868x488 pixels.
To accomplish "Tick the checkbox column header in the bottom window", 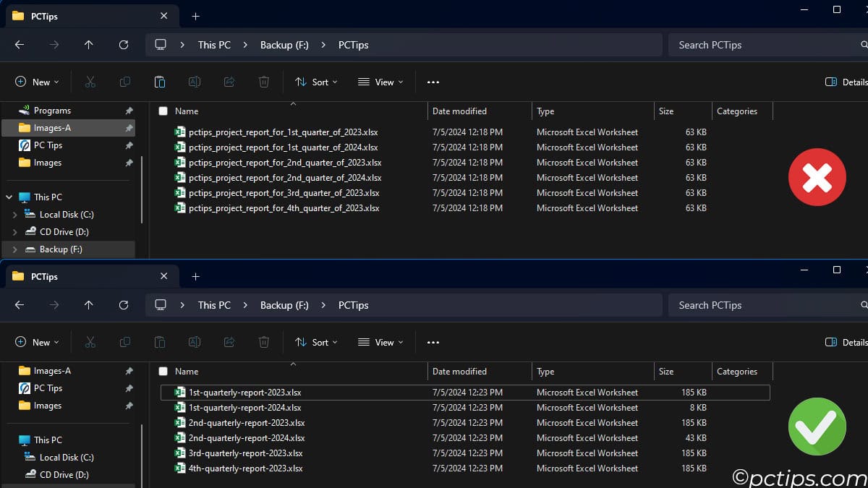I will (163, 371).
